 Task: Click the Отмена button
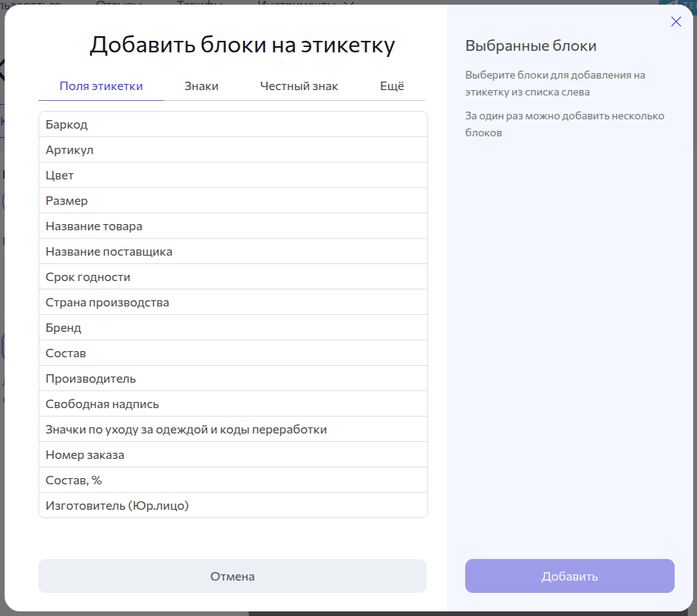(232, 576)
